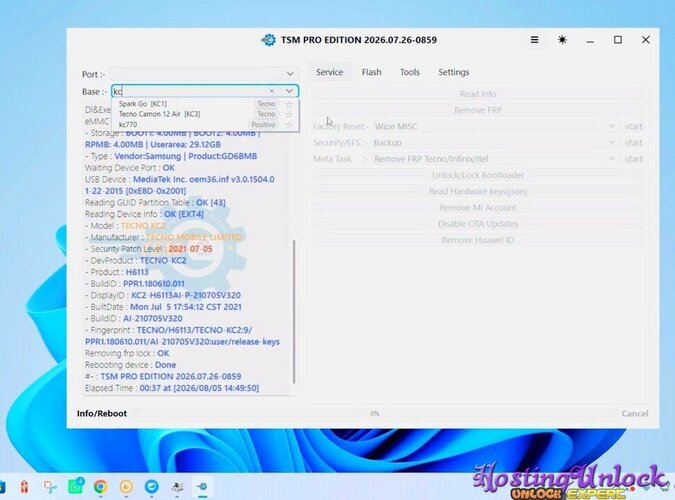
Task: Select kc770 Positivo from suggestions
Action: pyautogui.click(x=205, y=124)
